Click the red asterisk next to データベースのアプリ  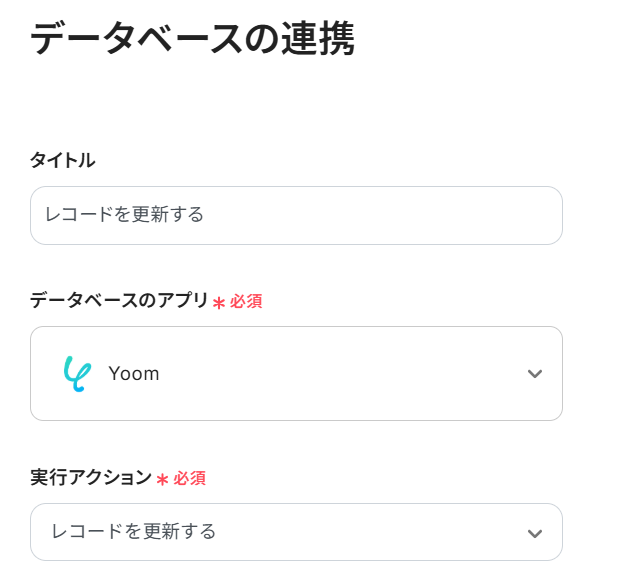(x=219, y=302)
